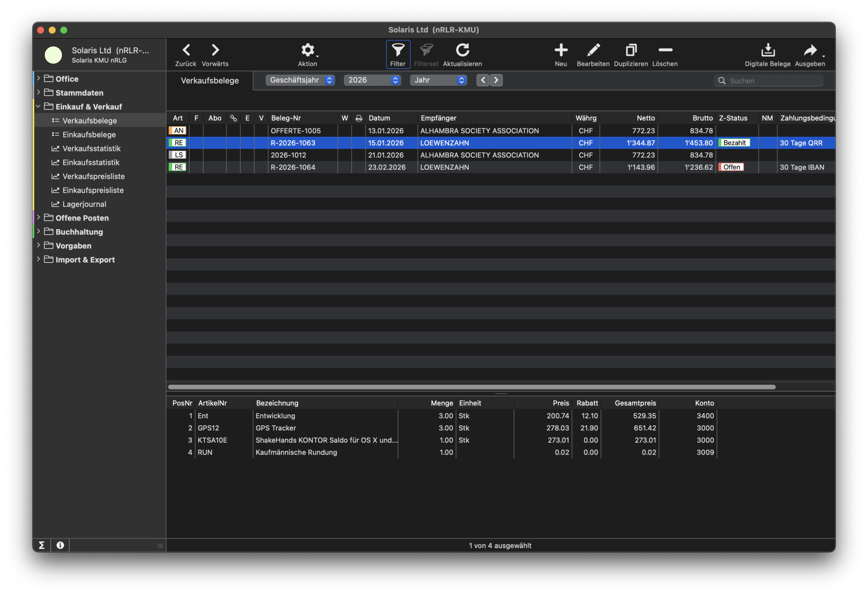Toggle the sum sigma button at bottom left
This screenshot has height=595, width=868.
tap(42, 545)
